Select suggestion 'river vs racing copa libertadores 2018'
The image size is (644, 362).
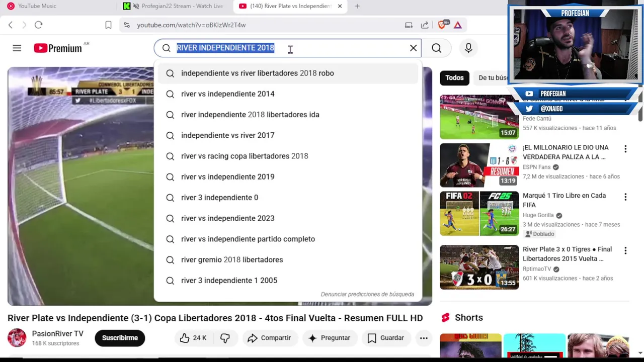tap(288, 156)
